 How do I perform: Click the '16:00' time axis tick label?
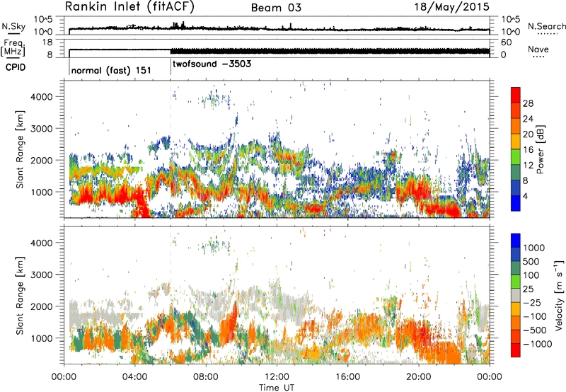(x=347, y=377)
